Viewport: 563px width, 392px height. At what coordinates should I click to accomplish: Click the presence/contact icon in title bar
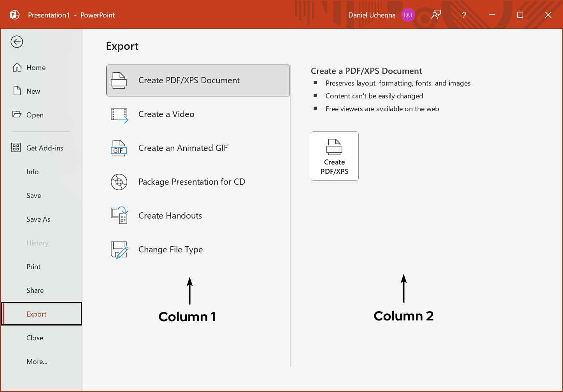[x=436, y=14]
